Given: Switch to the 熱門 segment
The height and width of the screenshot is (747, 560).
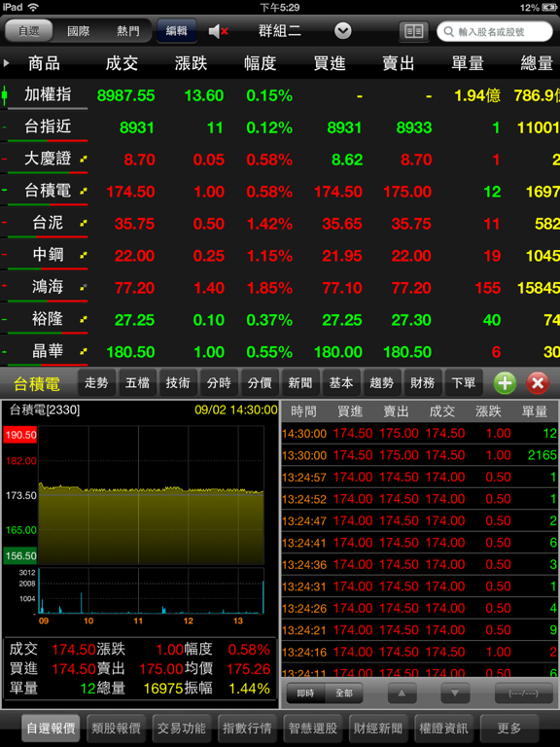Looking at the screenshot, I should [127, 31].
